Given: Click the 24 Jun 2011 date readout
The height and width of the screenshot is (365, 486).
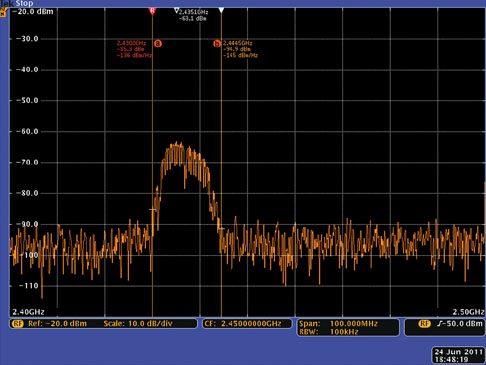Looking at the screenshot, I should pos(459,352).
